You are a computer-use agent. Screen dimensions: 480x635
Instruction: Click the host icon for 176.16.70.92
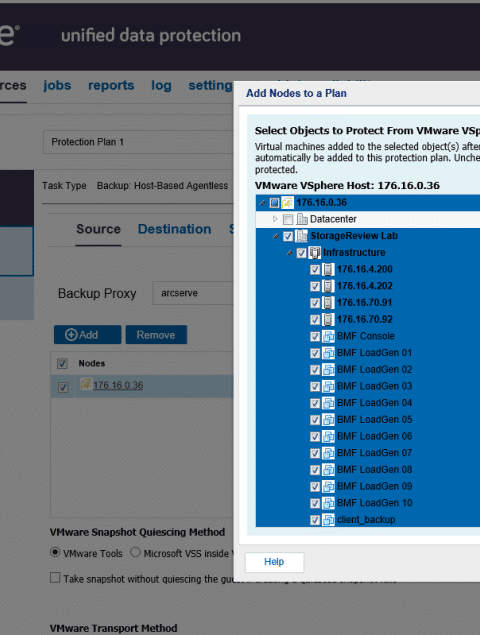coord(328,320)
